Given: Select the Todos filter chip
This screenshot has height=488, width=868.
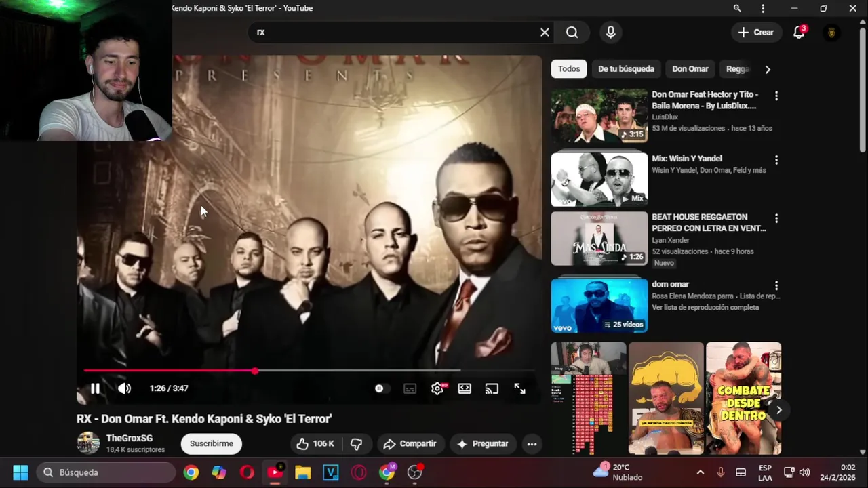Looking at the screenshot, I should [x=569, y=69].
